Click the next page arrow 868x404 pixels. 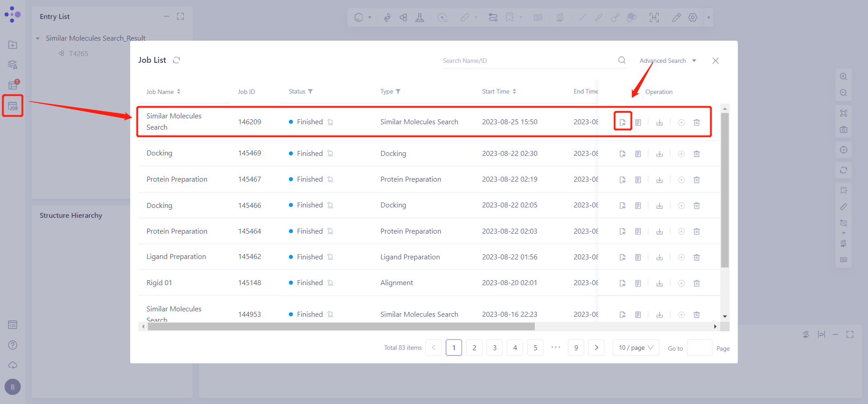click(596, 348)
